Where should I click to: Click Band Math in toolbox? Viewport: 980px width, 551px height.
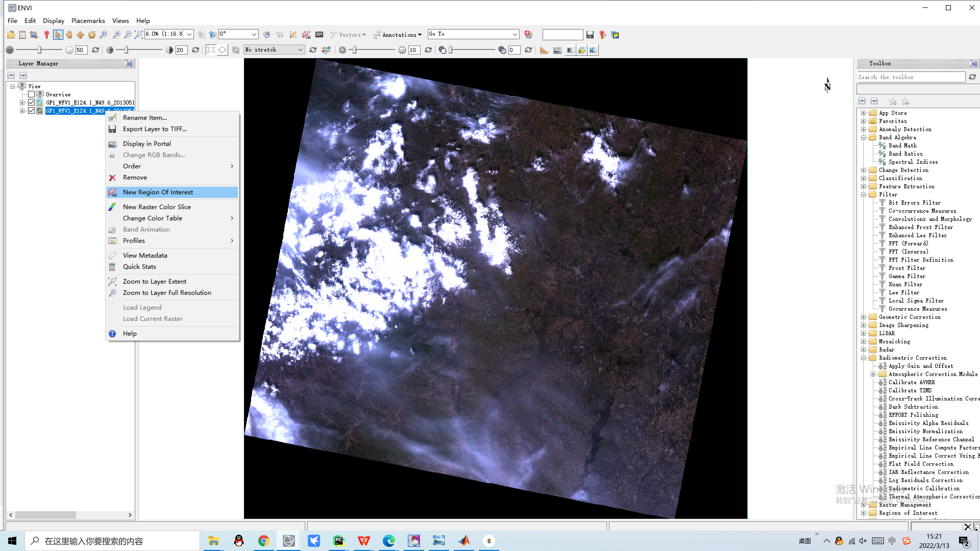pos(902,146)
